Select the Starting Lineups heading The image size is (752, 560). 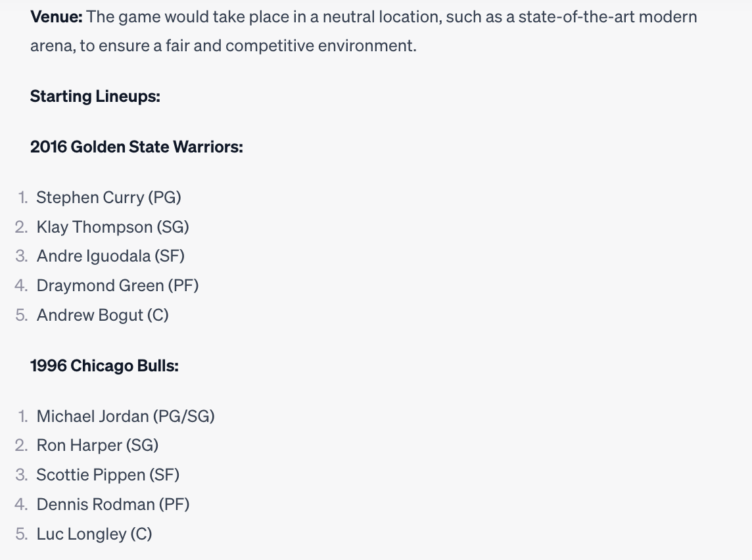(x=95, y=97)
